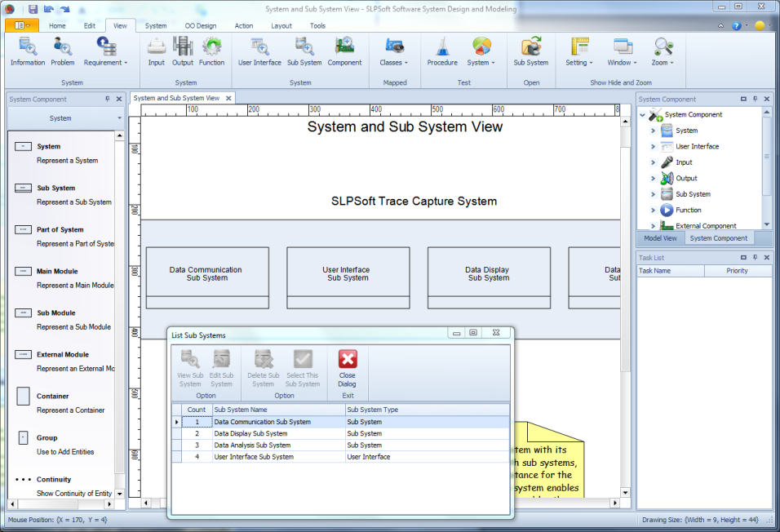Click the Redo icon in quick access toolbar
Screen dimensions: 780x532
[x=64, y=9]
